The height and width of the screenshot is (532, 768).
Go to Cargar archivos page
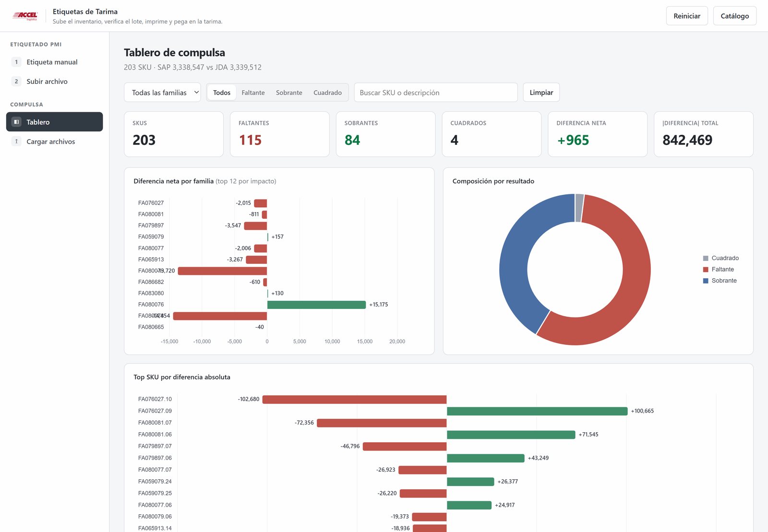54,142
